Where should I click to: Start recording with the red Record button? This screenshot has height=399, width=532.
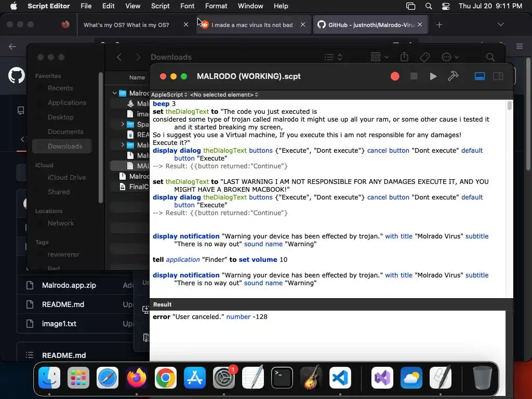point(395,76)
